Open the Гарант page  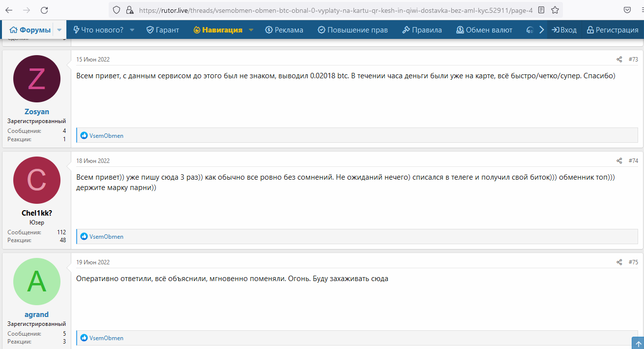[163, 30]
